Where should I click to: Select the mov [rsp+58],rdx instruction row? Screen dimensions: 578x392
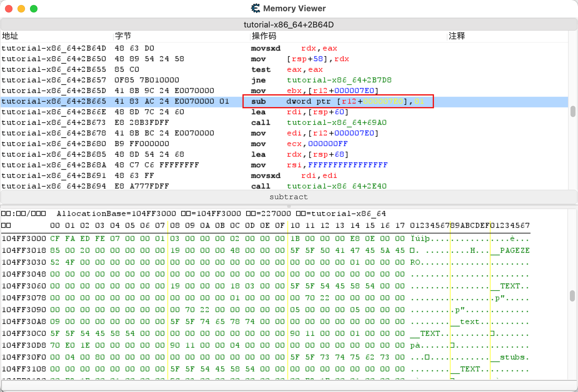tap(284, 59)
